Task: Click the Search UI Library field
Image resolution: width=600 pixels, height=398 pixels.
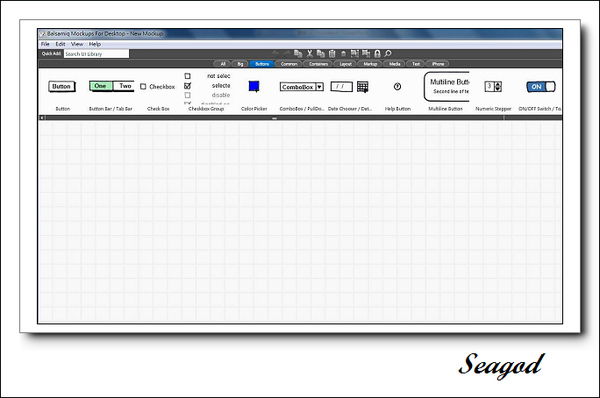Action: (96, 54)
